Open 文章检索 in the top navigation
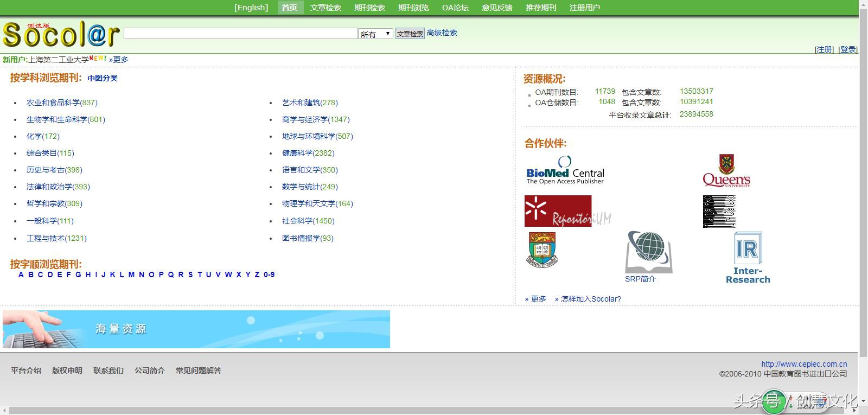Image resolution: width=868 pixels, height=415 pixels. point(325,8)
